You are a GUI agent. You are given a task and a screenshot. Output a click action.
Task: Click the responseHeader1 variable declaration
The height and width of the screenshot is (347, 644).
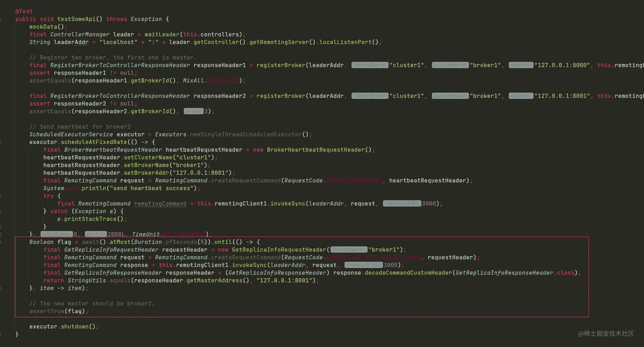click(219, 65)
